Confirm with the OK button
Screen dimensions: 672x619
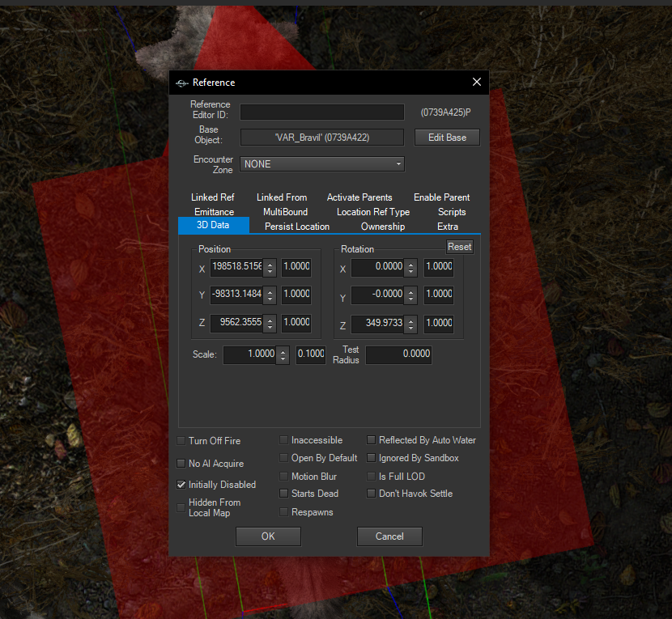(x=268, y=536)
